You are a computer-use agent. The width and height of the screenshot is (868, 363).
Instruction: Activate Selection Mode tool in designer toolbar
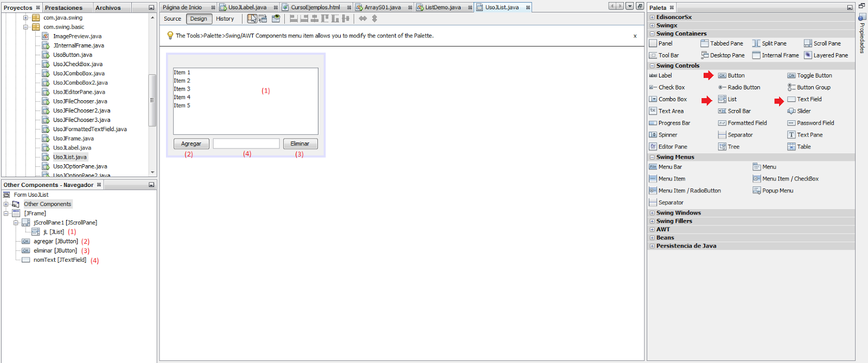252,18
